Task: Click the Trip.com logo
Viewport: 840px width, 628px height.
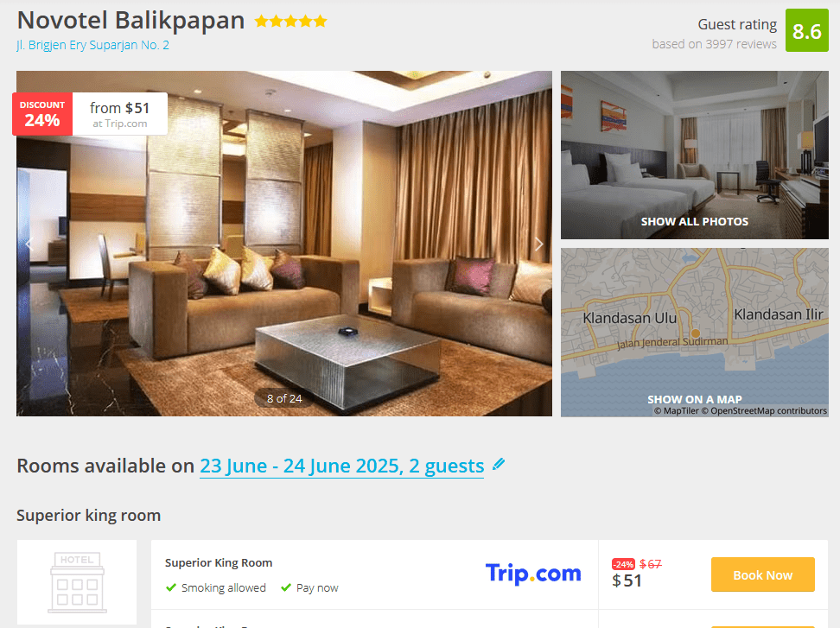Action: coord(533,574)
